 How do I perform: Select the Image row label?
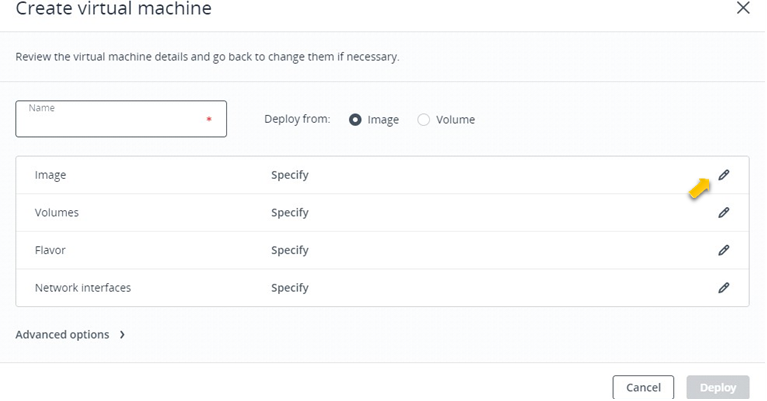[50, 175]
